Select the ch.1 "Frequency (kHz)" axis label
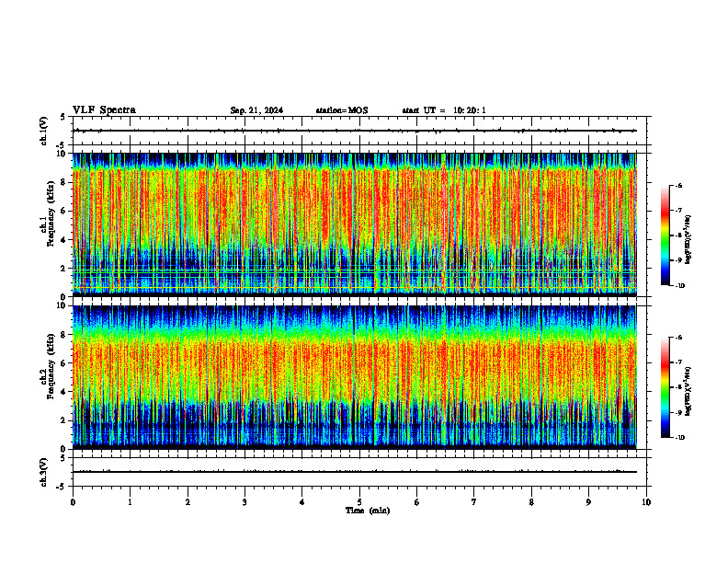Viewport: 728px width, 563px height. point(51,213)
